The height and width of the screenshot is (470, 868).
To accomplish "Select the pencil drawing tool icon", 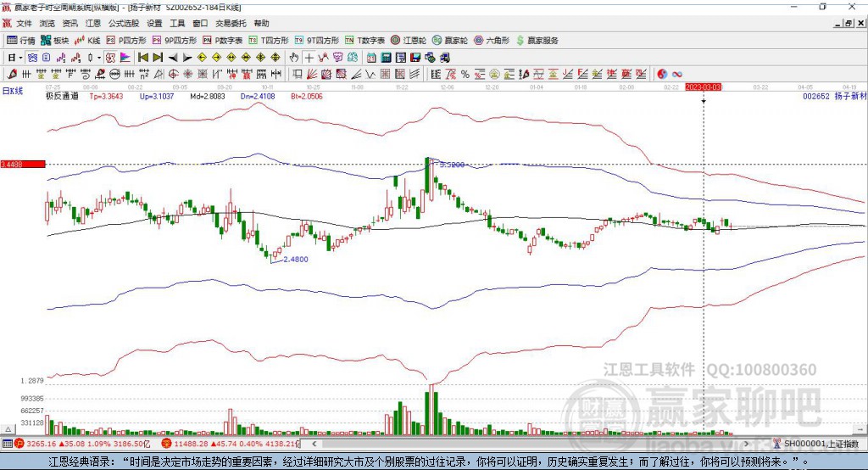I will (x=12, y=74).
